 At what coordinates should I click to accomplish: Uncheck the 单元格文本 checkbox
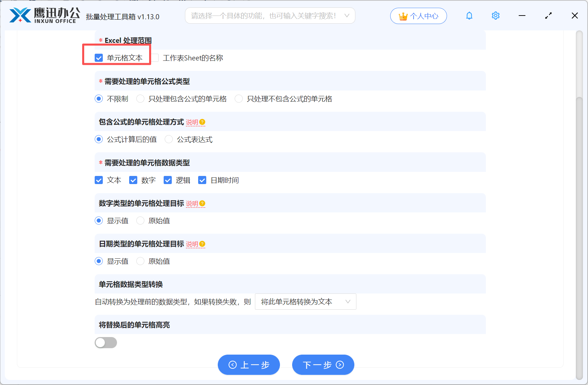98,58
